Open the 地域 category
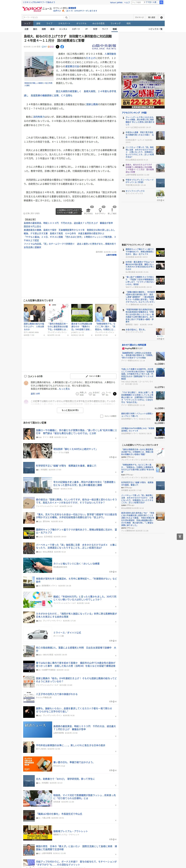186x868 pixels. pyautogui.click(x=114, y=29)
